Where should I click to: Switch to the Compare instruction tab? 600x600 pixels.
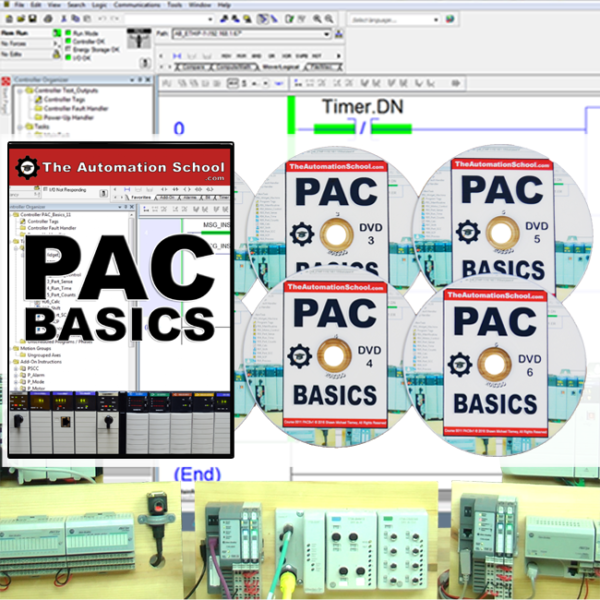192,67
